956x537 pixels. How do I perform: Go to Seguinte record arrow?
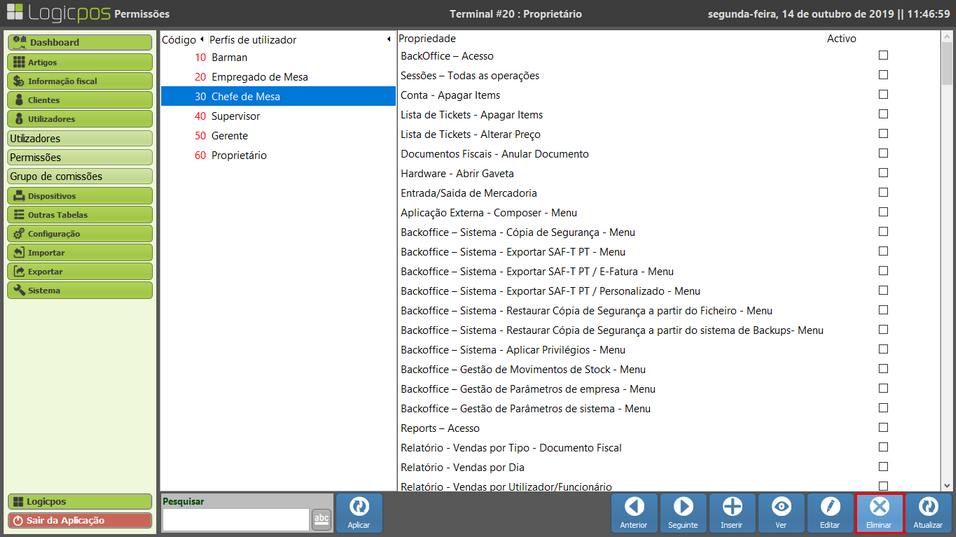point(683,513)
